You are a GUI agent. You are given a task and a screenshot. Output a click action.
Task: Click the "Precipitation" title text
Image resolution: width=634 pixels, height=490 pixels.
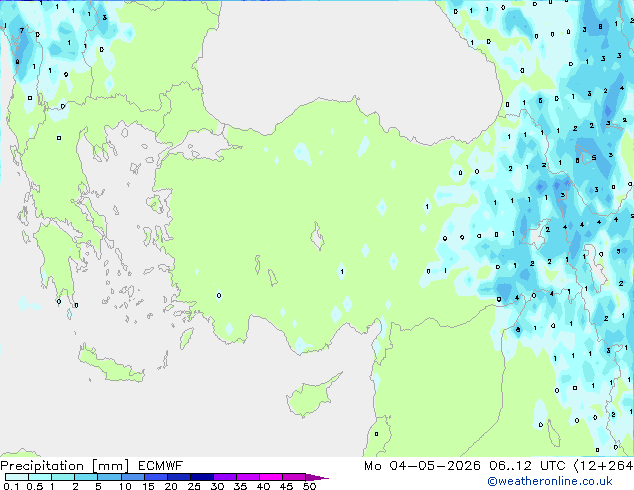point(42,466)
